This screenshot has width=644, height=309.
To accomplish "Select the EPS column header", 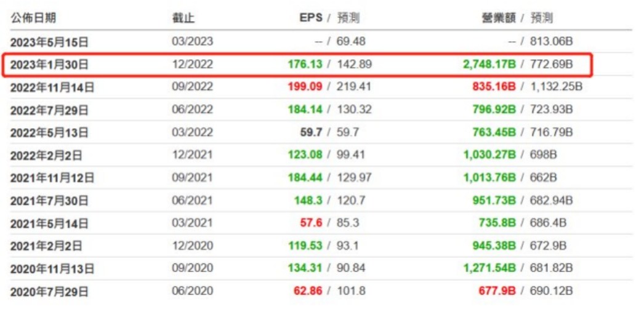I will pyautogui.click(x=310, y=18).
